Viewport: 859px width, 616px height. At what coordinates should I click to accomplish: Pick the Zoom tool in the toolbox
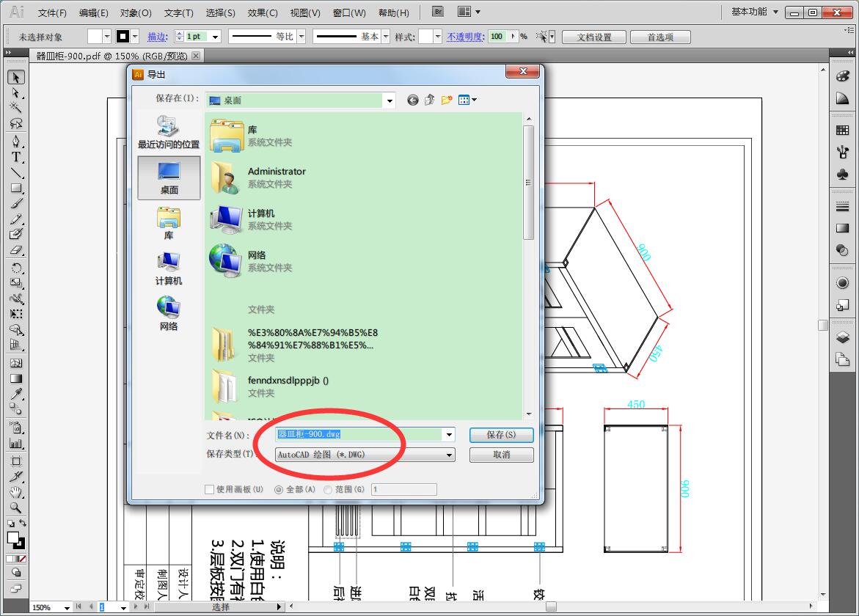pos(16,507)
